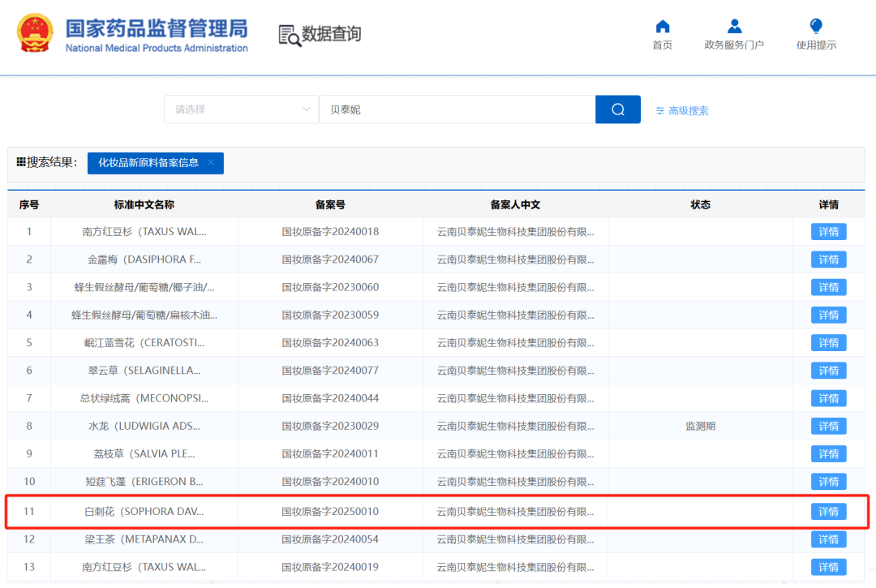Open 详情 for row 1 南方红豆杉

click(828, 232)
